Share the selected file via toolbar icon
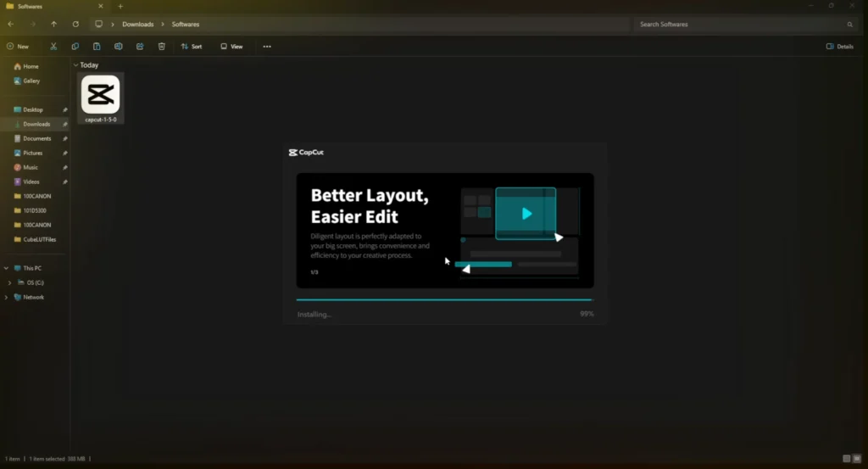Image resolution: width=868 pixels, height=469 pixels. click(140, 47)
